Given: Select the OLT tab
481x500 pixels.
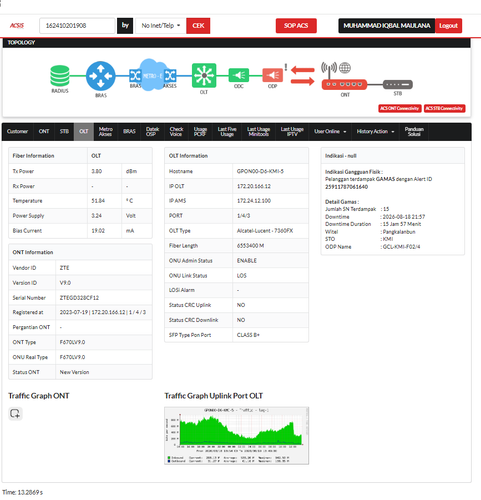Looking at the screenshot, I should point(84,132).
